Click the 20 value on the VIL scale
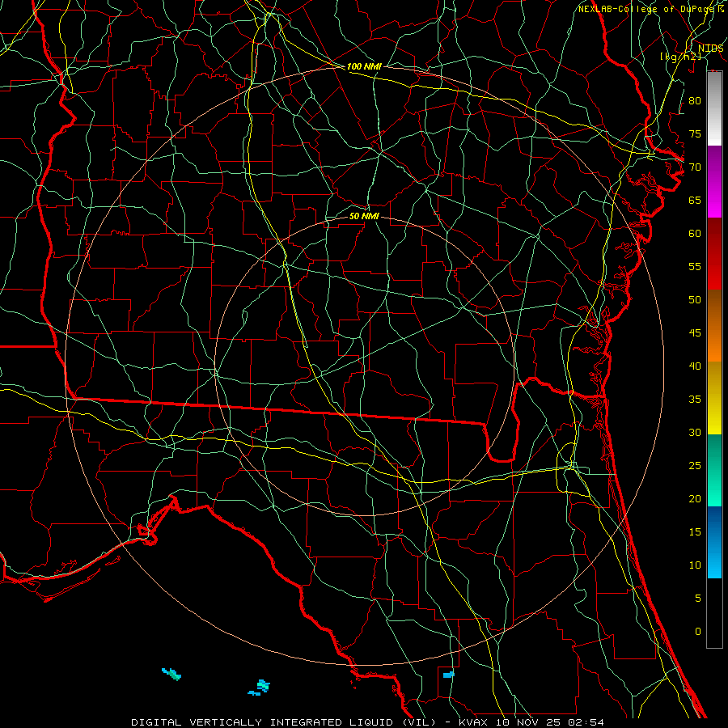728x728 pixels. (x=695, y=499)
